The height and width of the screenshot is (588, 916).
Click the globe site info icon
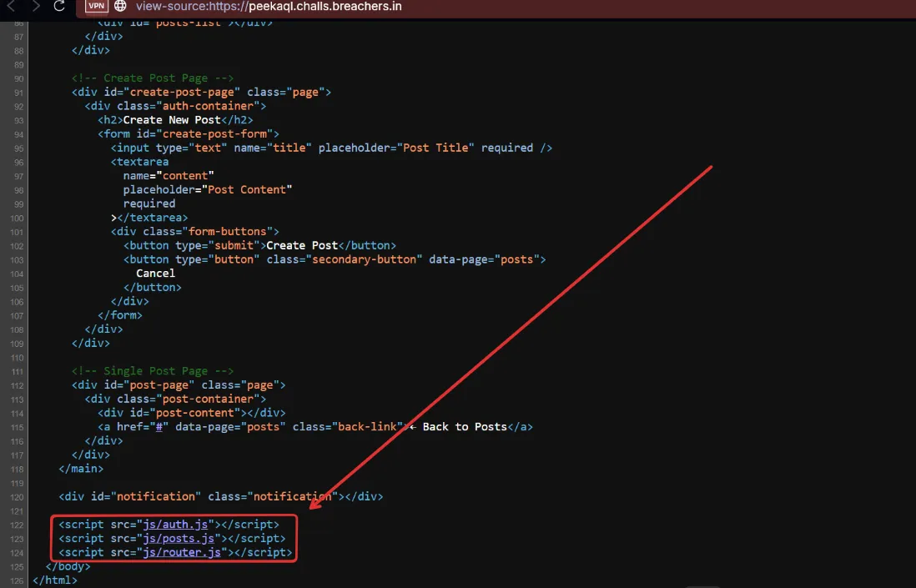121,7
